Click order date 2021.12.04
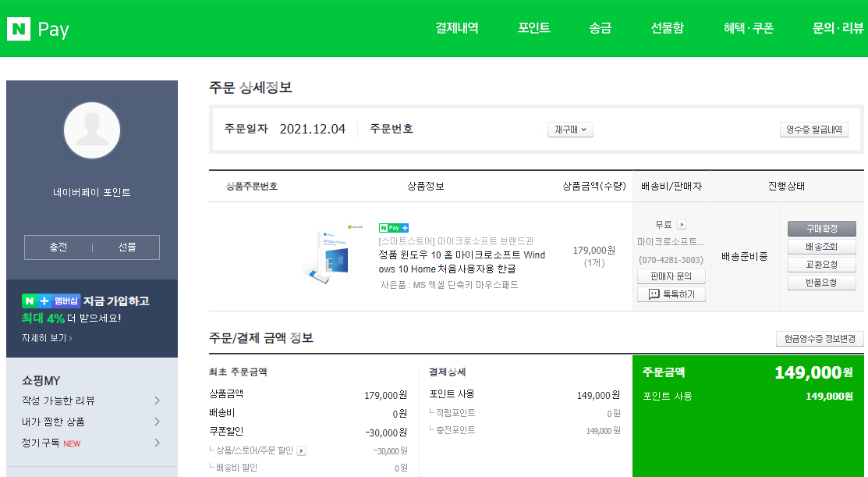 coord(312,129)
